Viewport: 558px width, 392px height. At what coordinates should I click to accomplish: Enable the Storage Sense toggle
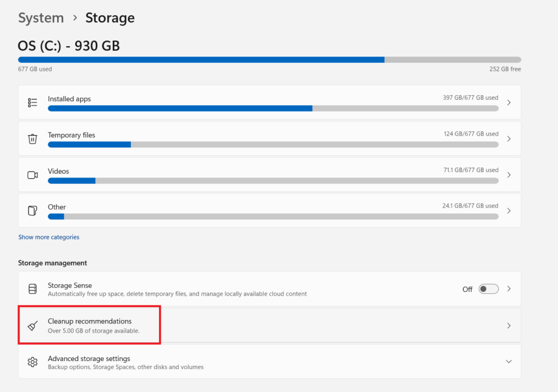tap(488, 289)
